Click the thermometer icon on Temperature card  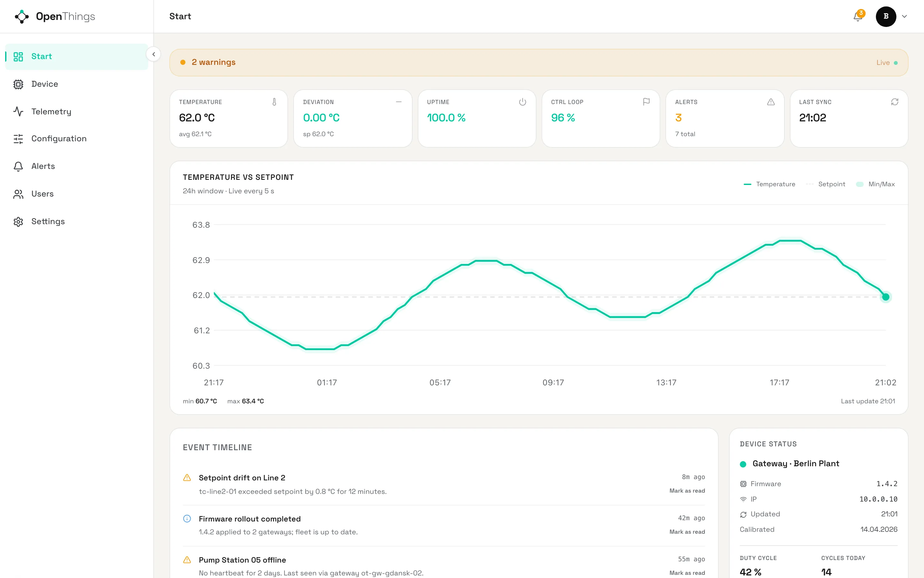click(274, 102)
